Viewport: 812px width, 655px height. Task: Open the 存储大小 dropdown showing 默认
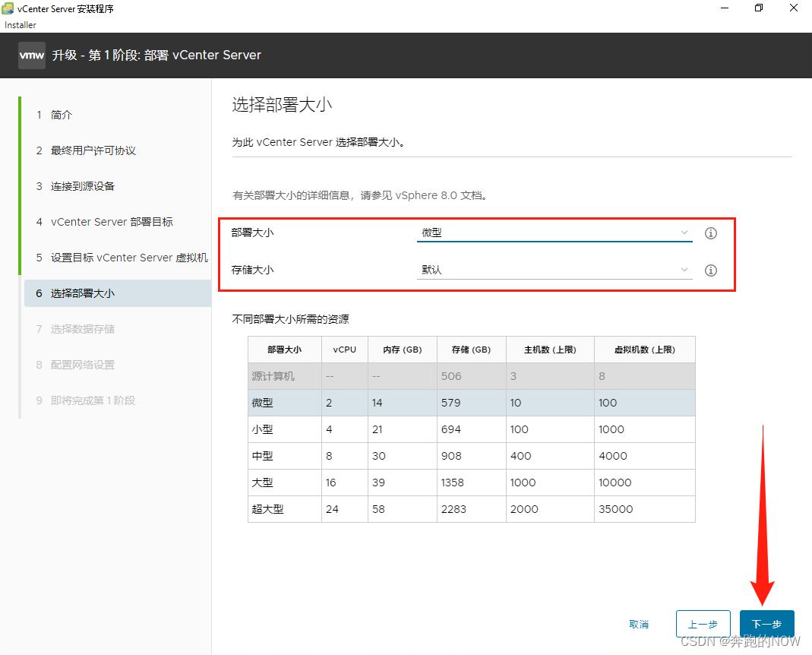(x=554, y=270)
